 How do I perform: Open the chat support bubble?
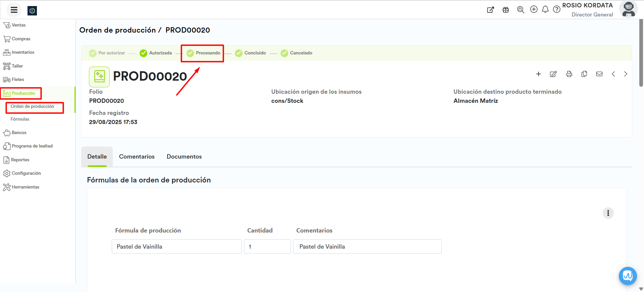(627, 276)
